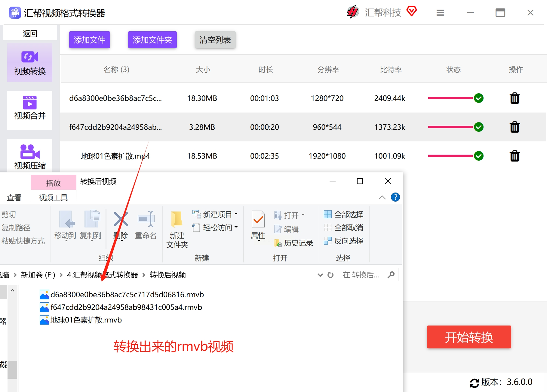547x392 pixels.
Task: Click the 添加文件 add file button
Action: tap(89, 40)
